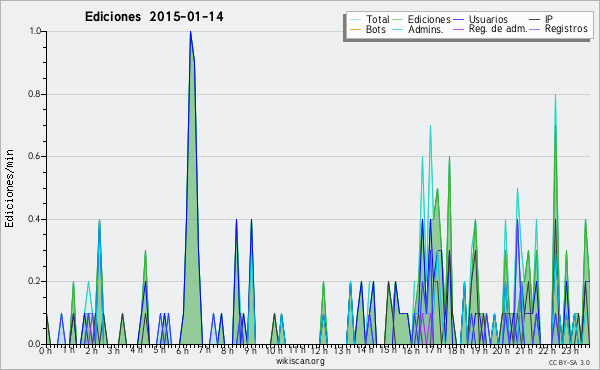The width and height of the screenshot is (600, 370).
Task: Click the green Ediciones legend line swatch
Action: [x=398, y=20]
